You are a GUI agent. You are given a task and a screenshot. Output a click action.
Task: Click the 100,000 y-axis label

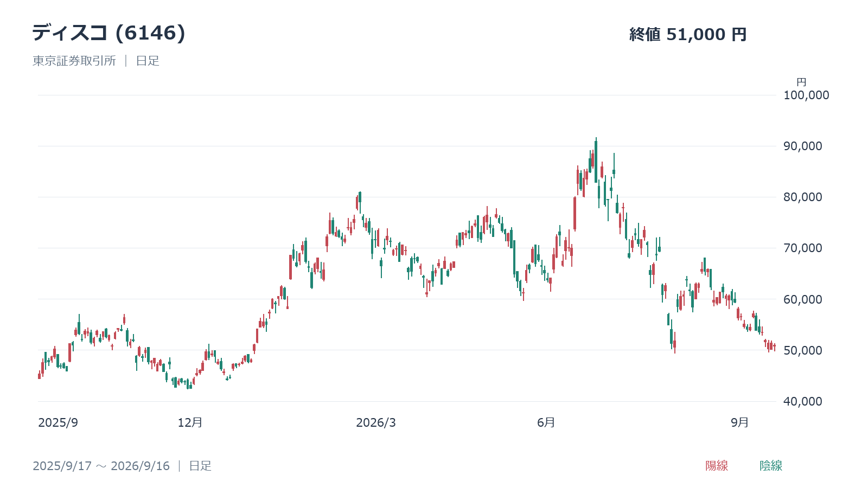806,95
